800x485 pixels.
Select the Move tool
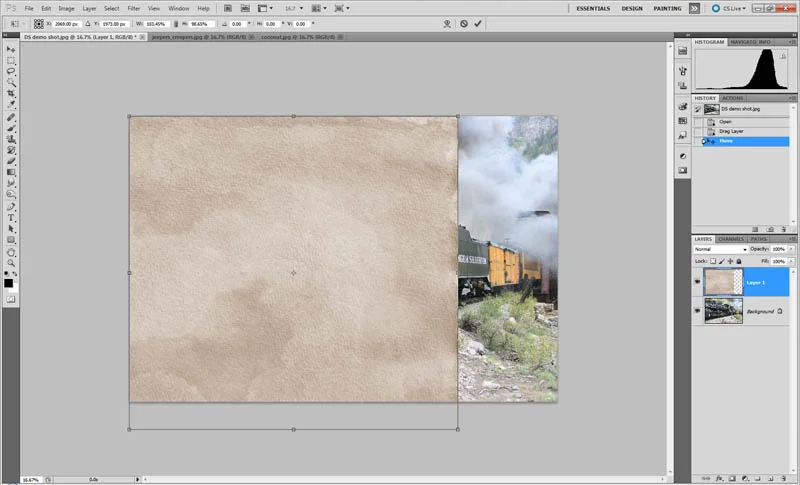pyautogui.click(x=11, y=49)
